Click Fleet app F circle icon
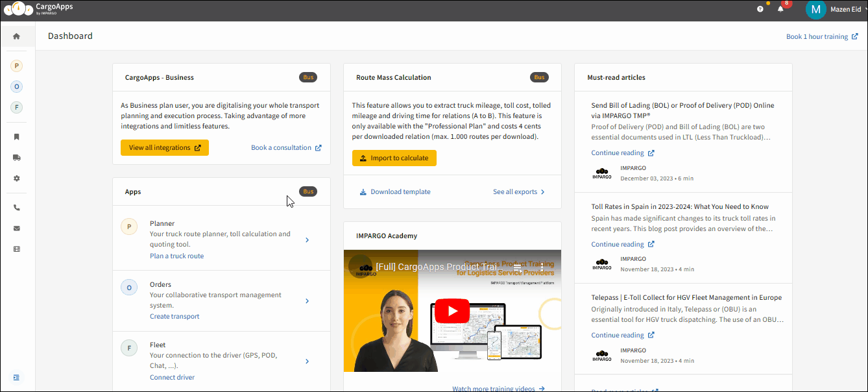 (x=129, y=349)
